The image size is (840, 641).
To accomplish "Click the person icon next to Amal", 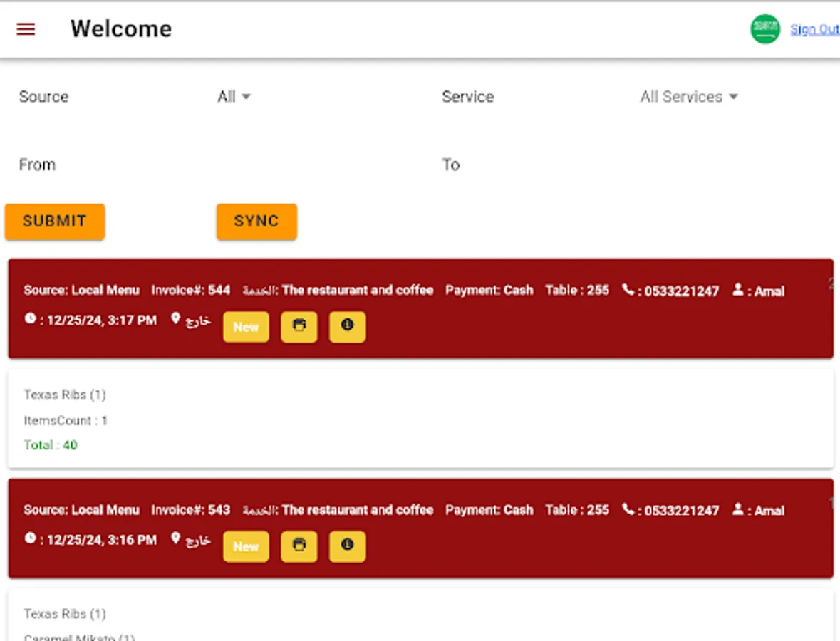I will point(737,290).
